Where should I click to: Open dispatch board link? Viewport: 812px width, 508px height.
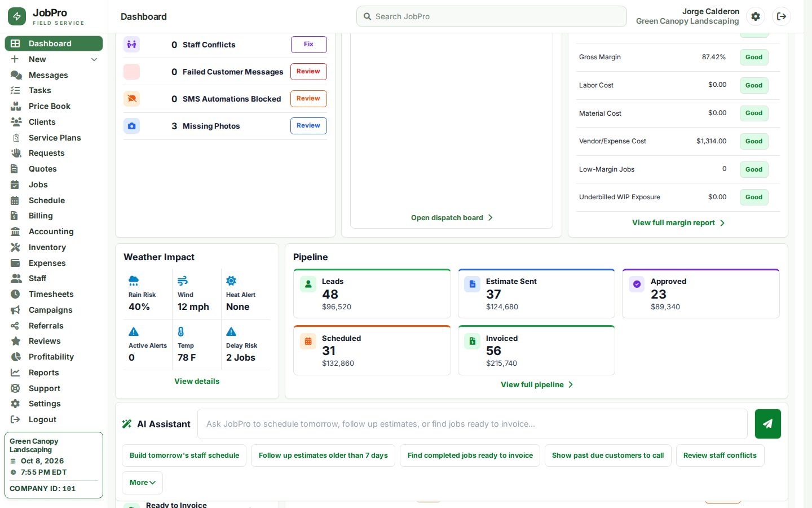tap(452, 218)
